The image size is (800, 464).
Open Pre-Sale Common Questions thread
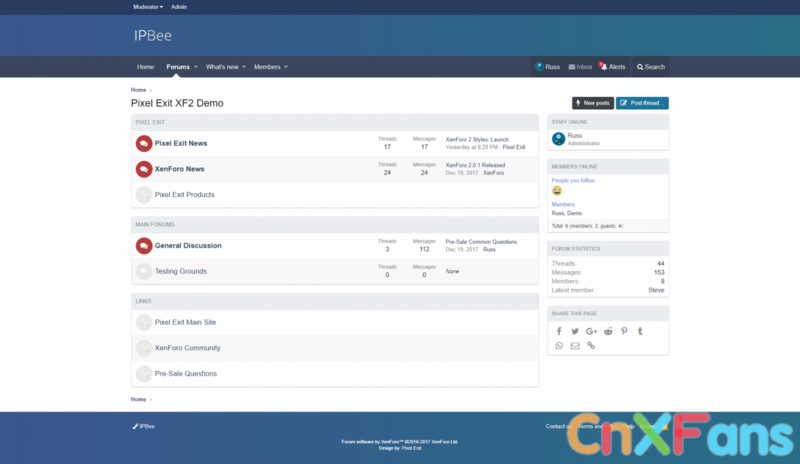[481, 242]
